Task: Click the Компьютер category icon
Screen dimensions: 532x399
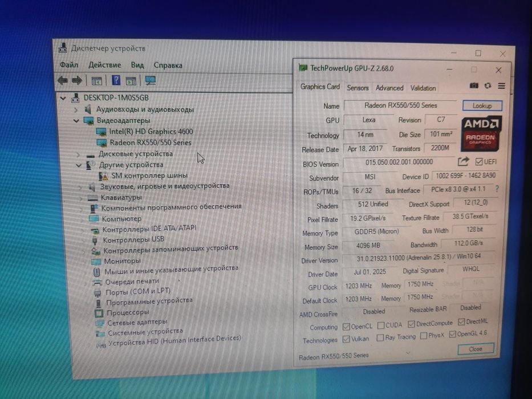Action: 94,219
